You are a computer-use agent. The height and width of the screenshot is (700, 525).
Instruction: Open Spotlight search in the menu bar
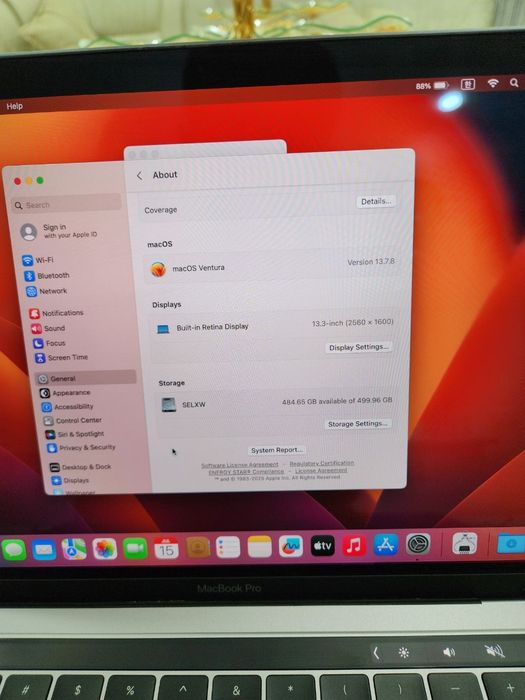coord(514,83)
